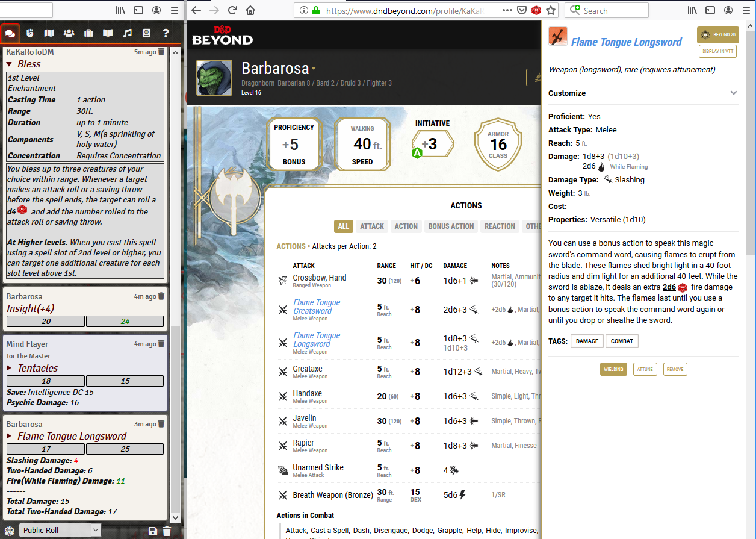The height and width of the screenshot is (539, 756).
Task: Expand the Tentacles roll details
Action: [10, 368]
